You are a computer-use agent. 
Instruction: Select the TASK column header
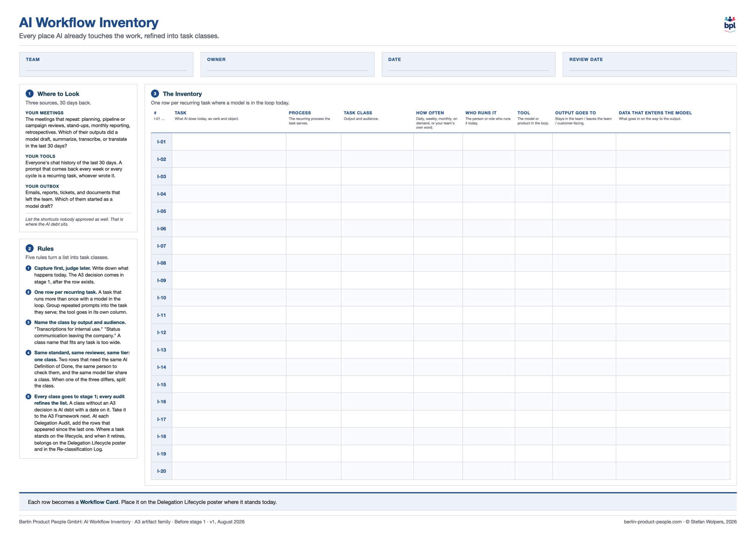point(180,113)
